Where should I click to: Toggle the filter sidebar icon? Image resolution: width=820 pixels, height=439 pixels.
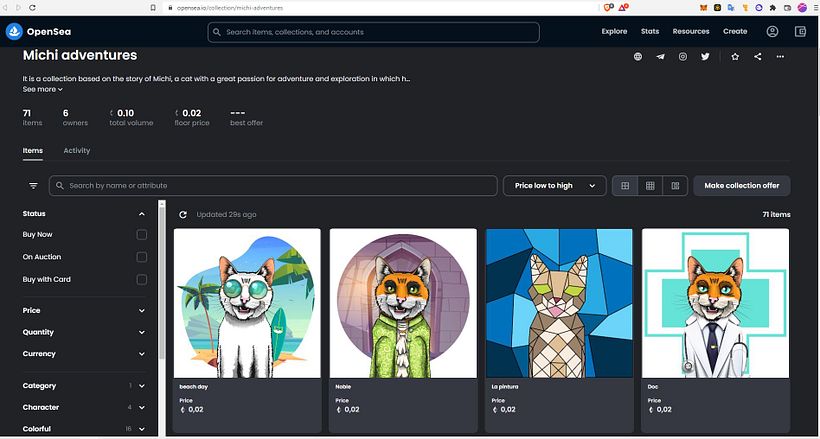tap(33, 186)
